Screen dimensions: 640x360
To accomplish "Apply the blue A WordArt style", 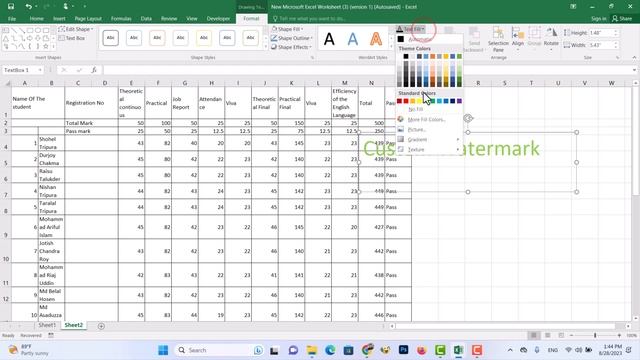I will (353, 39).
